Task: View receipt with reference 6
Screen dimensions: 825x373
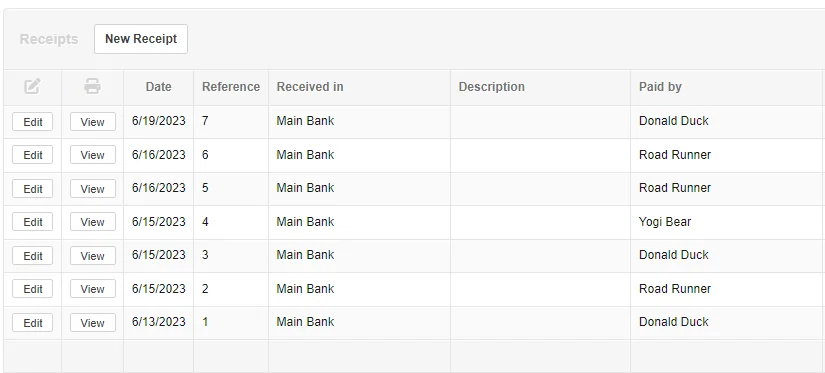Action: pyautogui.click(x=93, y=155)
